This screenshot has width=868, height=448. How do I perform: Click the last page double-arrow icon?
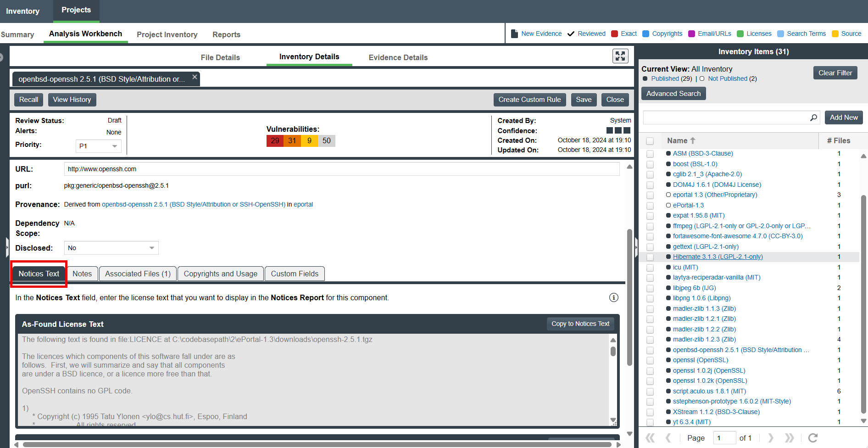[x=789, y=438]
